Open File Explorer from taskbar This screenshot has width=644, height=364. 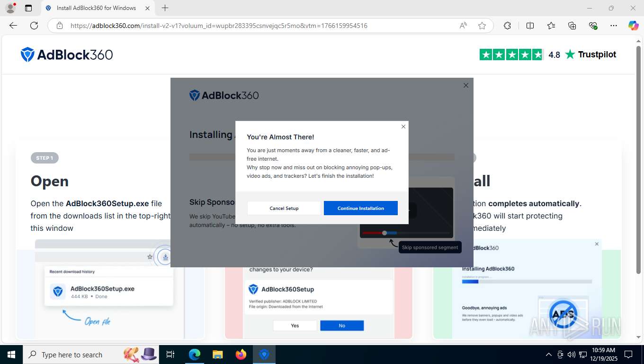217,355
